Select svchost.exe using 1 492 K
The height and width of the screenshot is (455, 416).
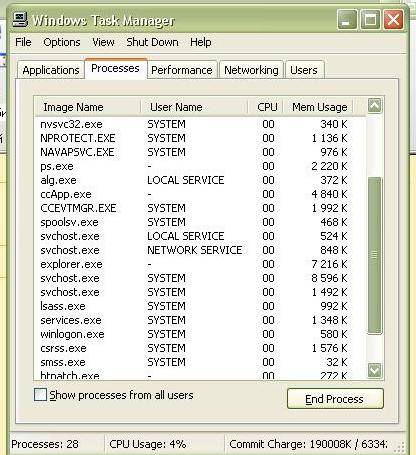200,292
